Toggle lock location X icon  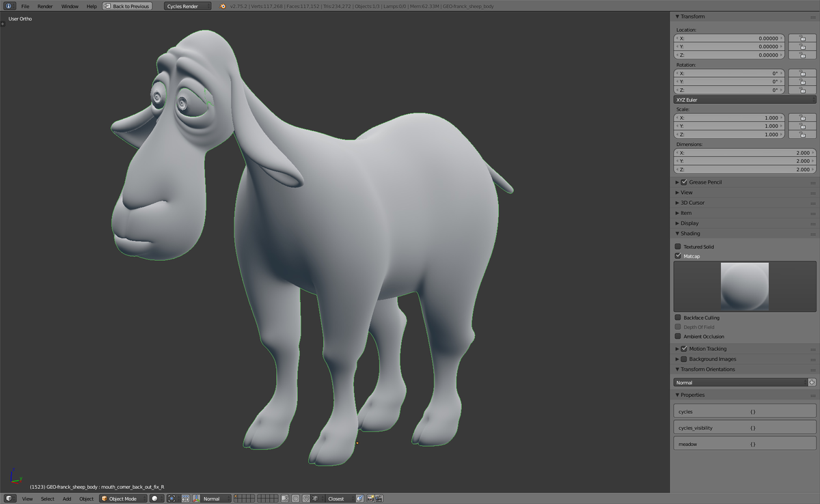tap(802, 38)
